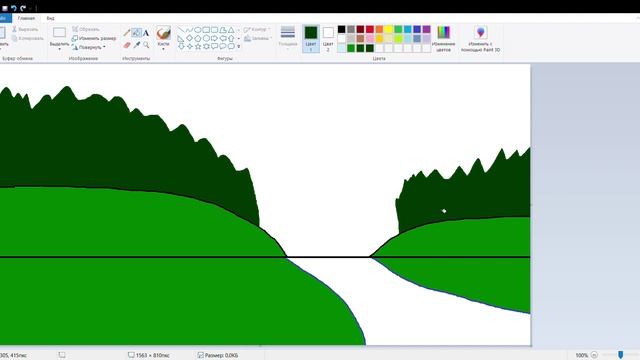This screenshot has width=640, height=360.
Task: Choose the right arrow shape
Action: click(x=214, y=38)
